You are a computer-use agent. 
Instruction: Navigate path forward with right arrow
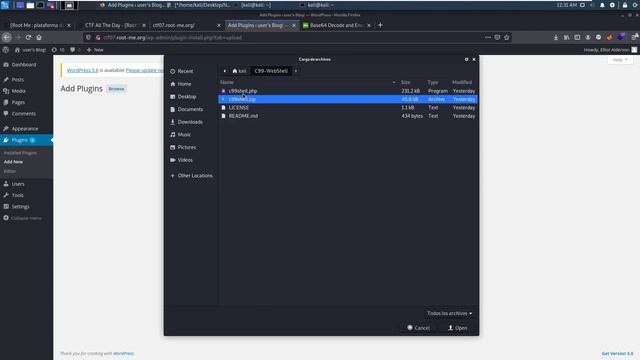[x=296, y=71]
